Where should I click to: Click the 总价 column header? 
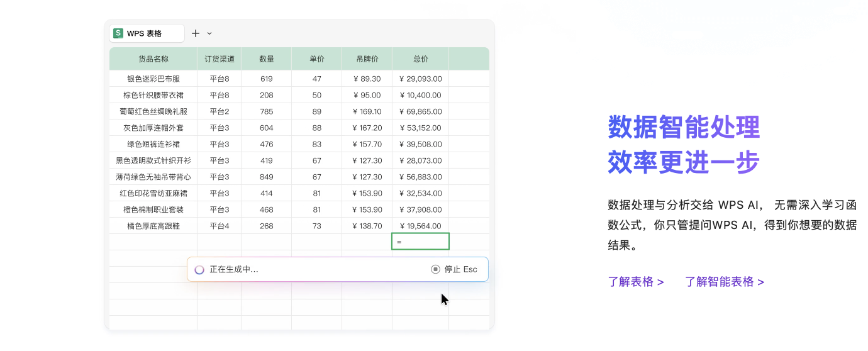[421, 59]
